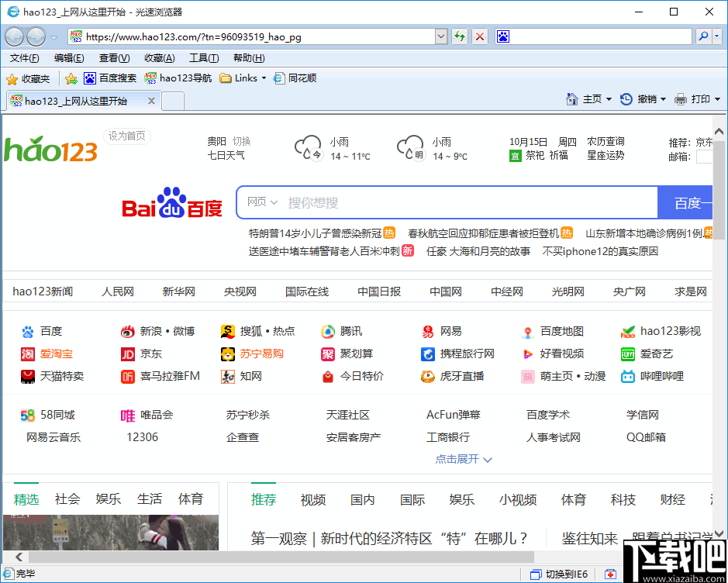Click today's rain weather icon

pos(309,148)
